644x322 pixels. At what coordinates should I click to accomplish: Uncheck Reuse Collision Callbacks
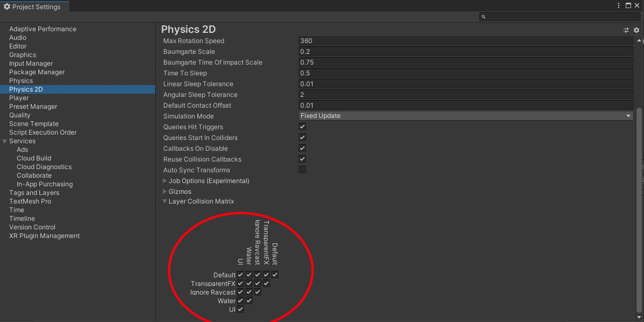(302, 159)
